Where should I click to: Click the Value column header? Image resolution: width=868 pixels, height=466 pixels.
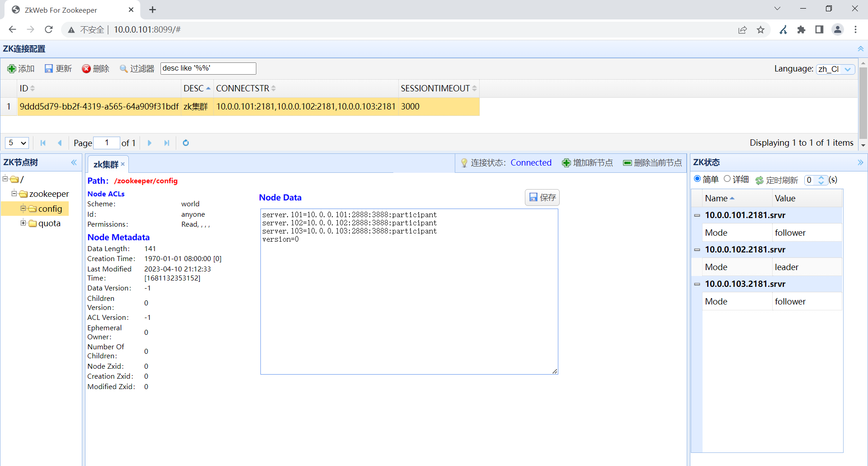coord(807,198)
